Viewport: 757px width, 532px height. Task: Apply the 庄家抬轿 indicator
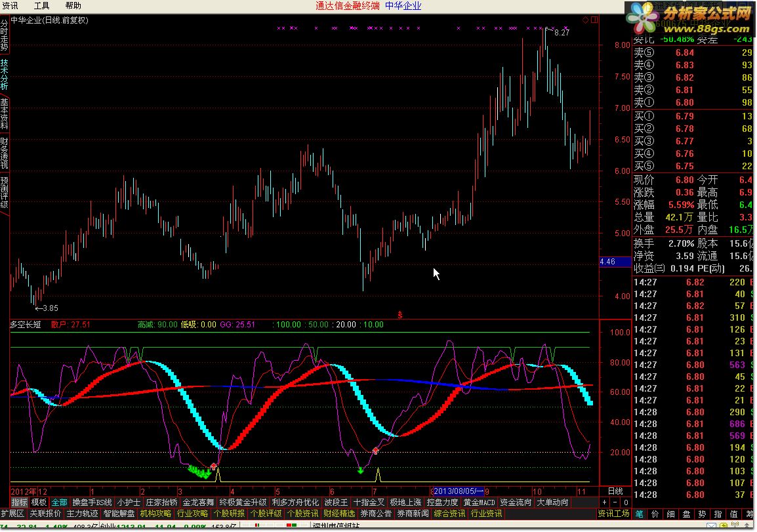pos(162,502)
